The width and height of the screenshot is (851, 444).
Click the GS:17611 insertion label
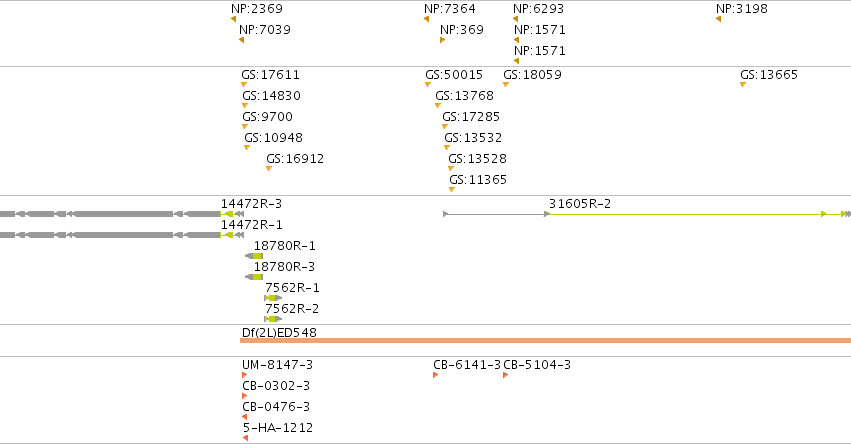(270, 75)
